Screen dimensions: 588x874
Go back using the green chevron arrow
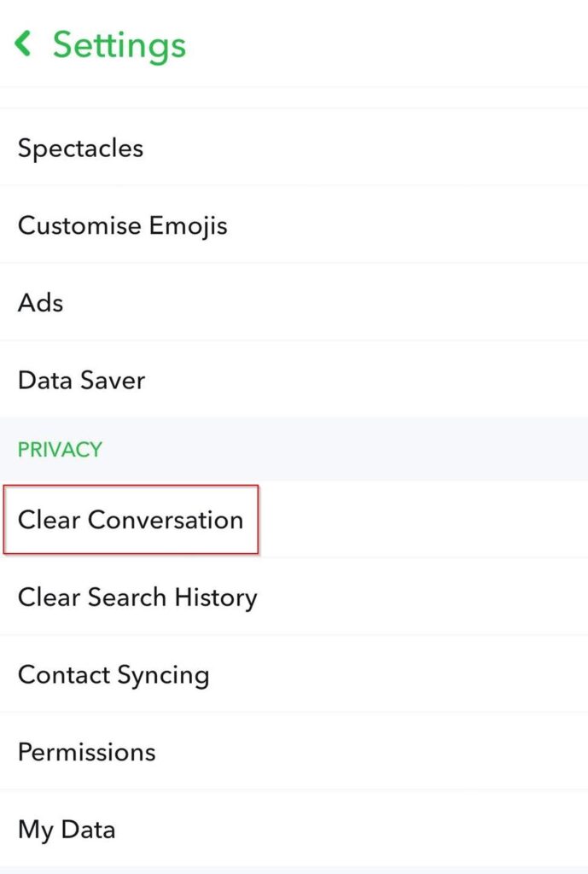pos(23,44)
